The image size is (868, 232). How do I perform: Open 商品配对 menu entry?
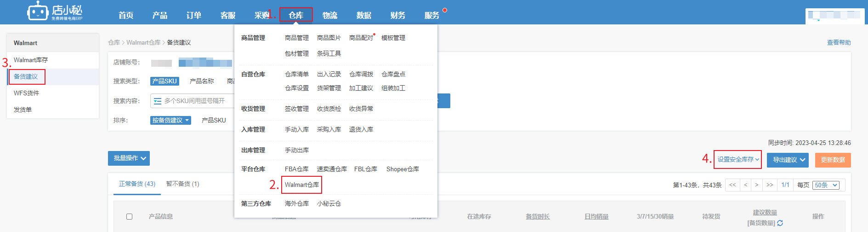tap(361, 38)
